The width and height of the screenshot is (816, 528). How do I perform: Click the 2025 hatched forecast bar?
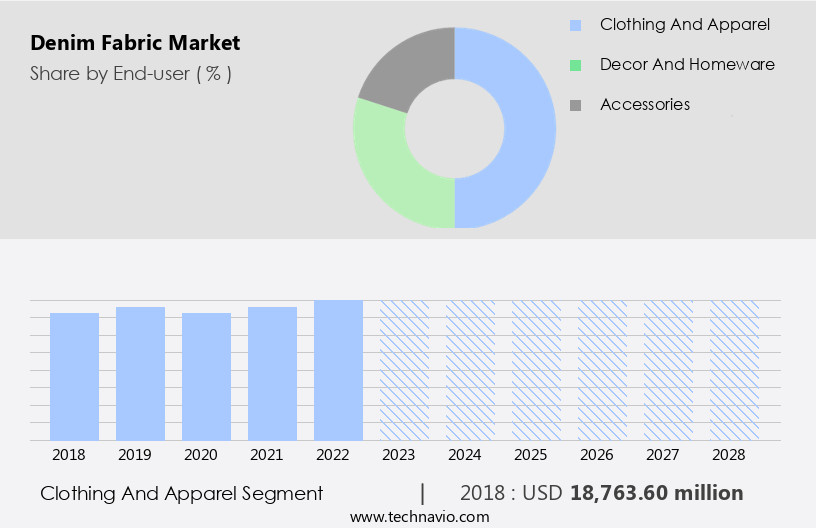pyautogui.click(x=536, y=370)
